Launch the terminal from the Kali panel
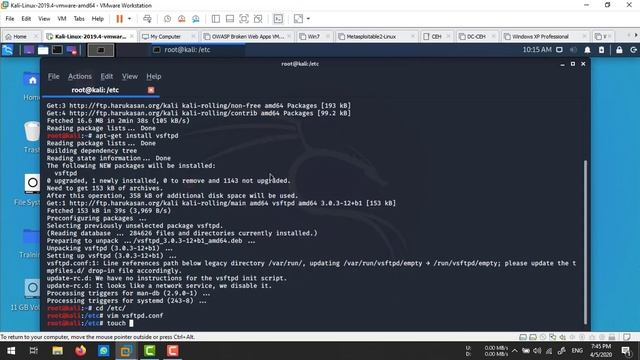Image resolution: width=640 pixels, height=360 pixels. [57, 50]
